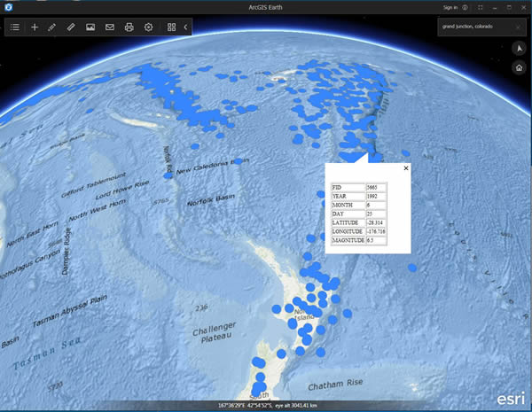532x412 pixels.
Task: Click the MONTH value 6
Action: (376, 206)
